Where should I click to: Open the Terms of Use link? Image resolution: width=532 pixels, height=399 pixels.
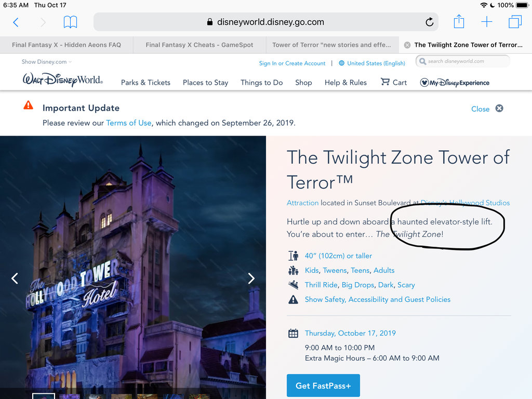pos(129,123)
